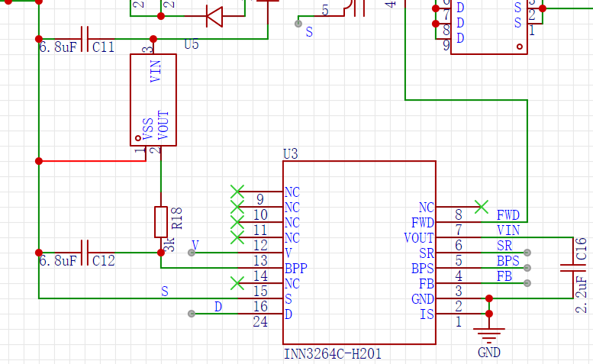Image resolution: width=593 pixels, height=364 pixels.
Task: Select the capacitor C11 symbol
Action: tap(84, 38)
